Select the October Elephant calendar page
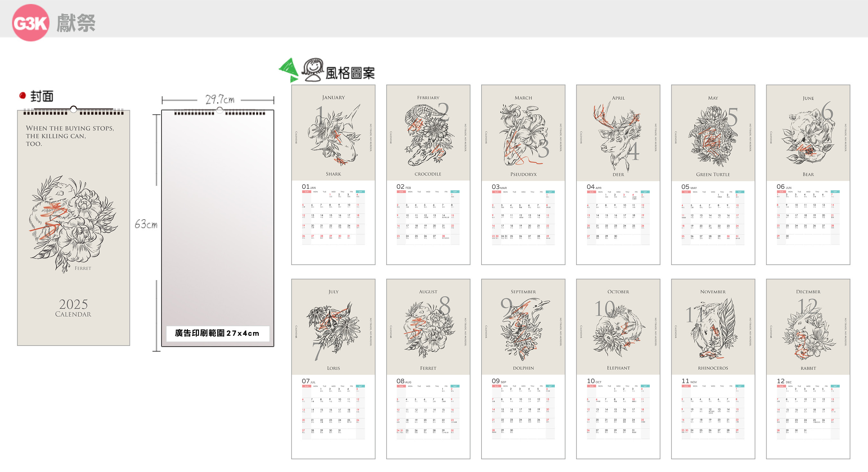 (618, 369)
